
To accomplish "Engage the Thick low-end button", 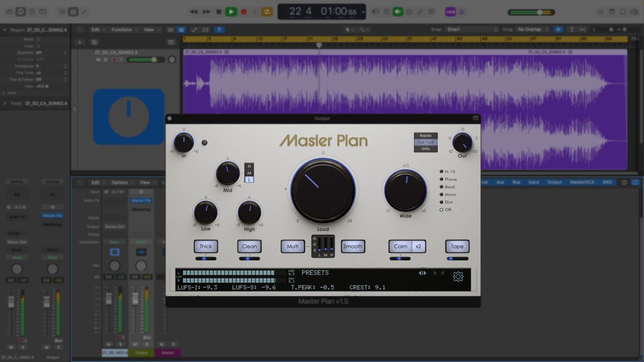I will (x=206, y=246).
